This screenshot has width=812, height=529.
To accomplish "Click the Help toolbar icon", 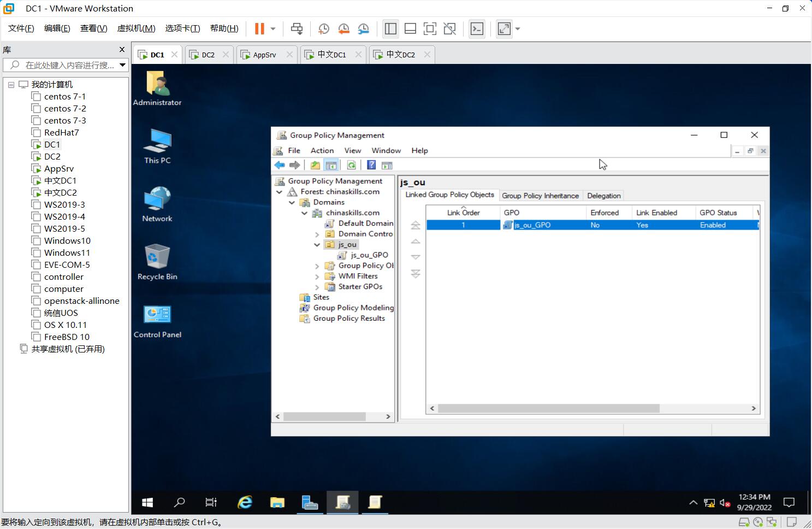I will (x=371, y=165).
